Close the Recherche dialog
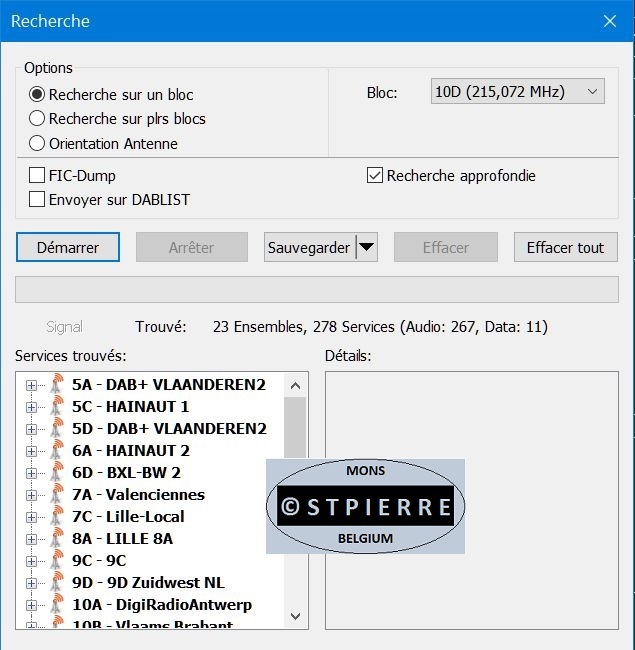This screenshot has width=635, height=650. pyautogui.click(x=610, y=21)
